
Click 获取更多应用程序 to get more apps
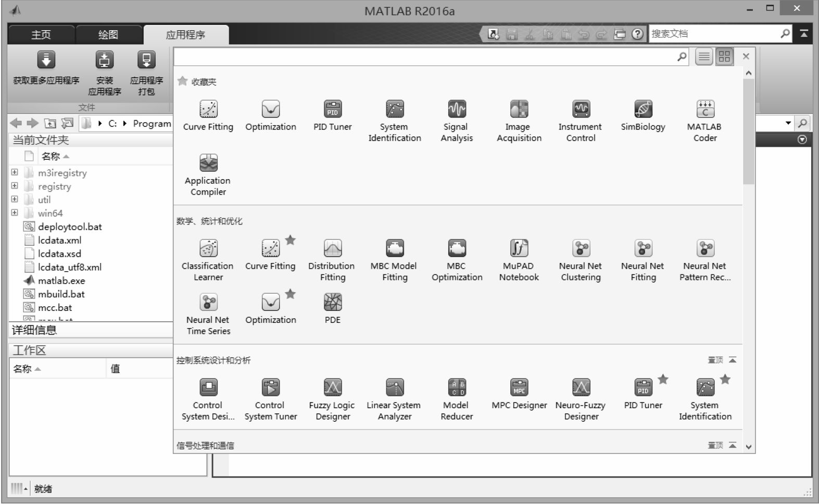46,68
